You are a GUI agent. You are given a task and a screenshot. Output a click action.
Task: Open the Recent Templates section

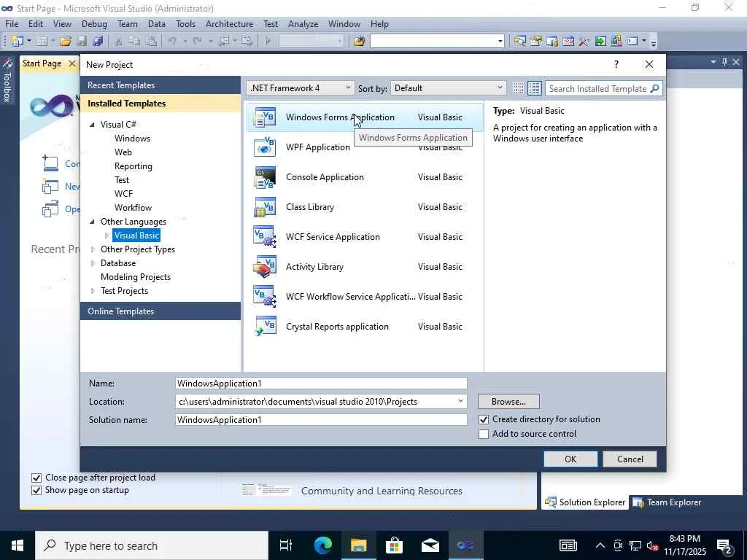pyautogui.click(x=160, y=85)
